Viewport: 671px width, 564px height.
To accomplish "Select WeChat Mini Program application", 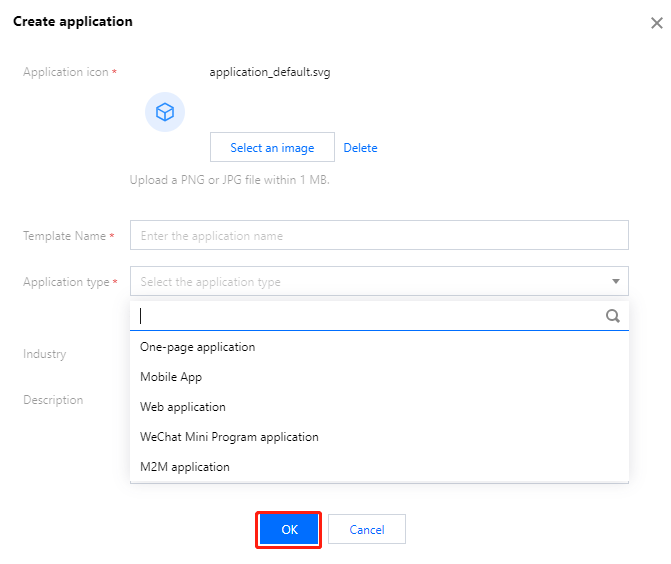I will coord(229,437).
